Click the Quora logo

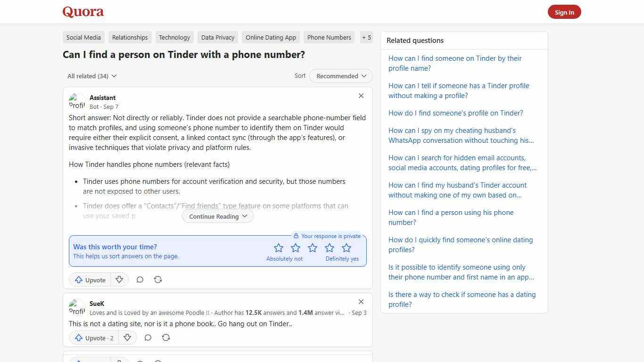coord(83,12)
